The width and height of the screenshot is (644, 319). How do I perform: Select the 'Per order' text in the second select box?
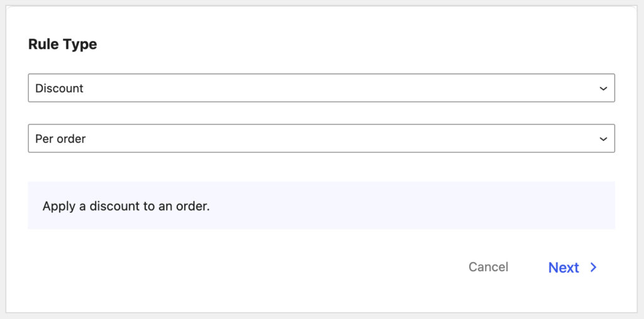(60, 139)
